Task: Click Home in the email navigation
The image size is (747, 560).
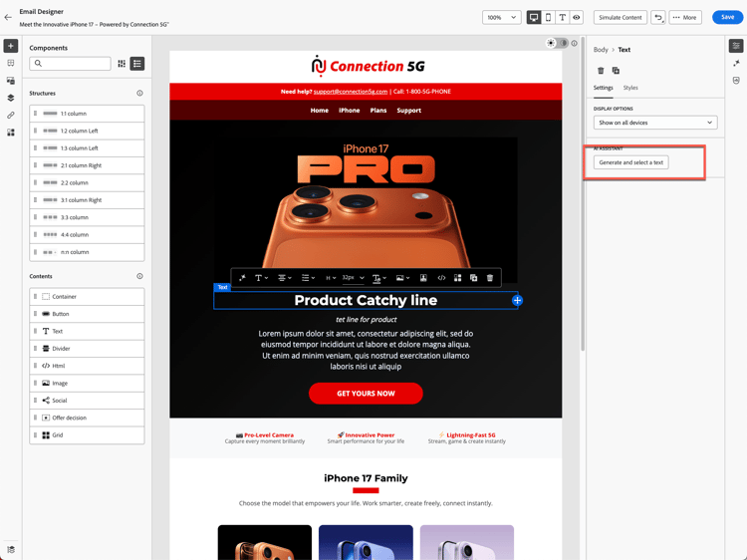Action: pos(319,110)
